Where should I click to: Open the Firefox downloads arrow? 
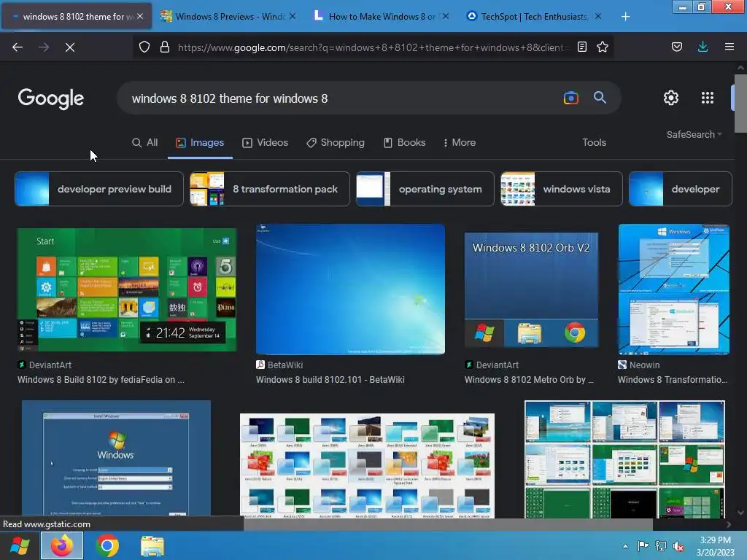[x=703, y=47]
